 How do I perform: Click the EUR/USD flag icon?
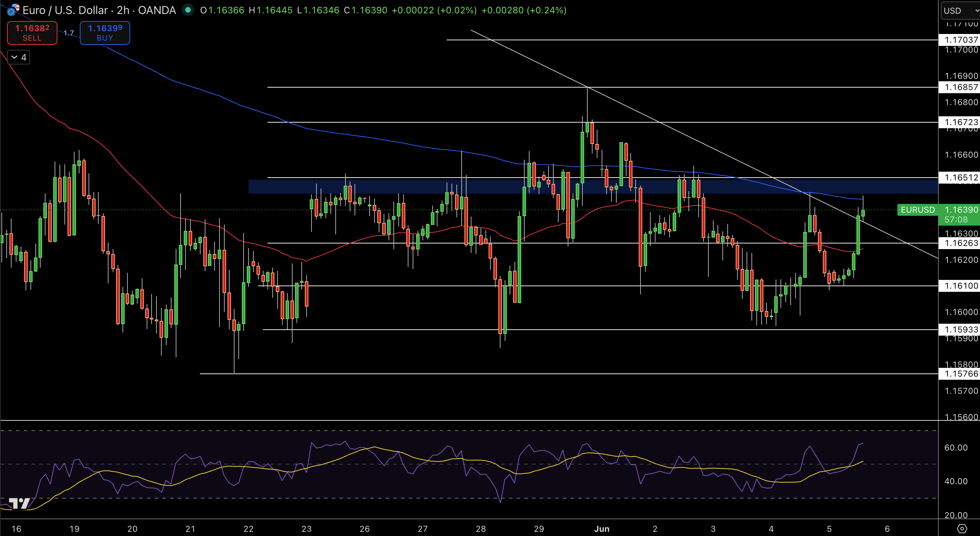[x=13, y=10]
